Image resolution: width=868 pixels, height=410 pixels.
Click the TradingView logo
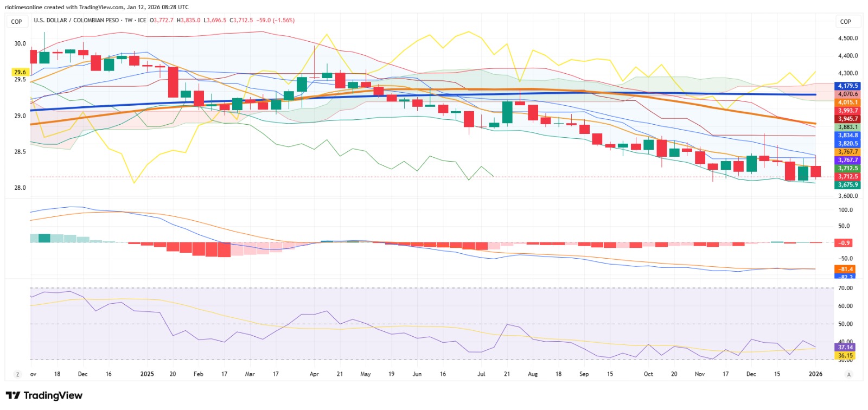(x=44, y=395)
